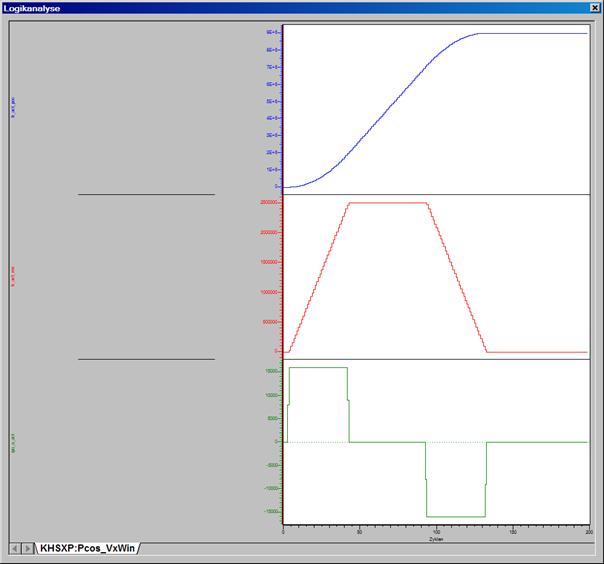Click the blue channel name label

click(x=13, y=107)
